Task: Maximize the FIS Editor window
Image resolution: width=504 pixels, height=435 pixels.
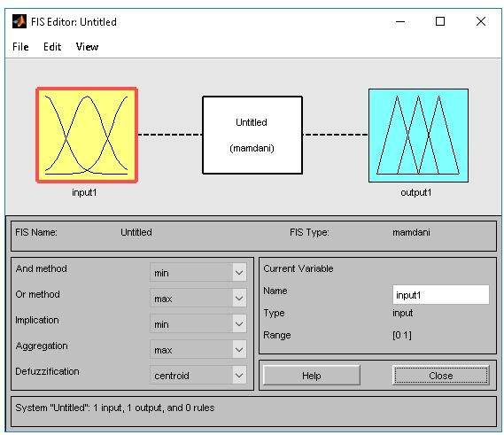Action: point(440,21)
